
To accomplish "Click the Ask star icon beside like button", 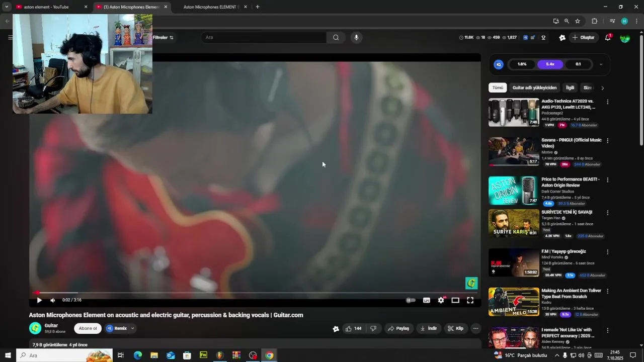I will [x=336, y=329].
